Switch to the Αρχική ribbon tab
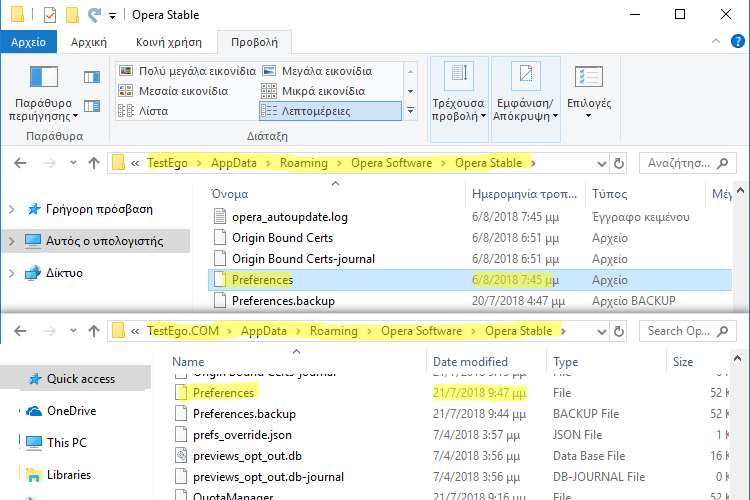The image size is (750, 500). click(88, 42)
